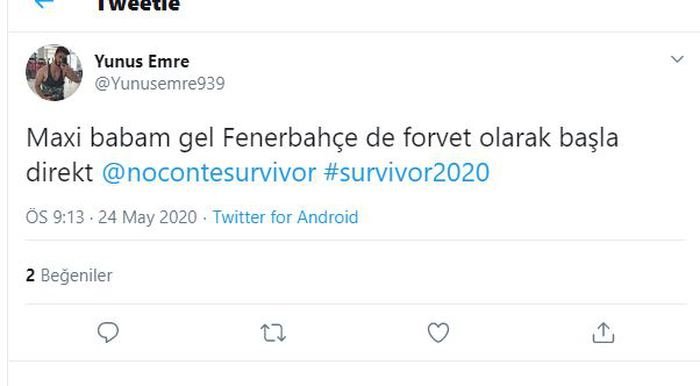Click the tweet text starting 'Maxi babam'
This screenshot has width=700, height=386.
coord(322,155)
